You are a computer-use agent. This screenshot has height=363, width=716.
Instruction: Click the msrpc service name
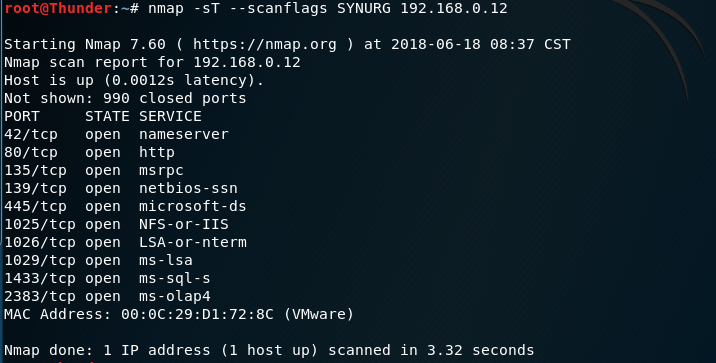(161, 171)
